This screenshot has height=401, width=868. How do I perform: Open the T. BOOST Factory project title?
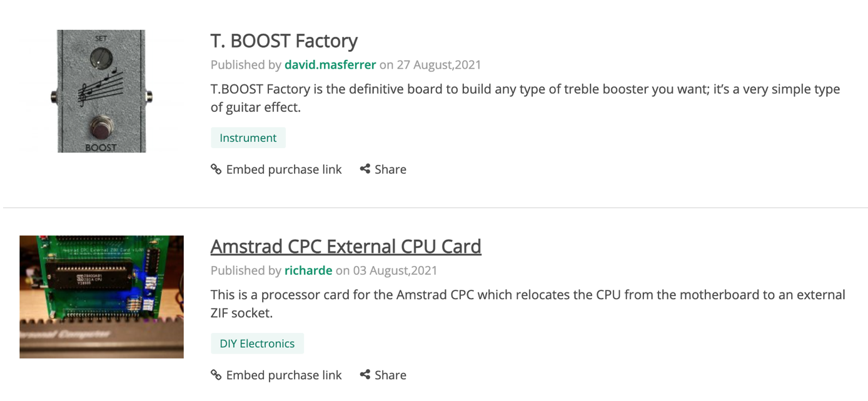[x=284, y=41]
